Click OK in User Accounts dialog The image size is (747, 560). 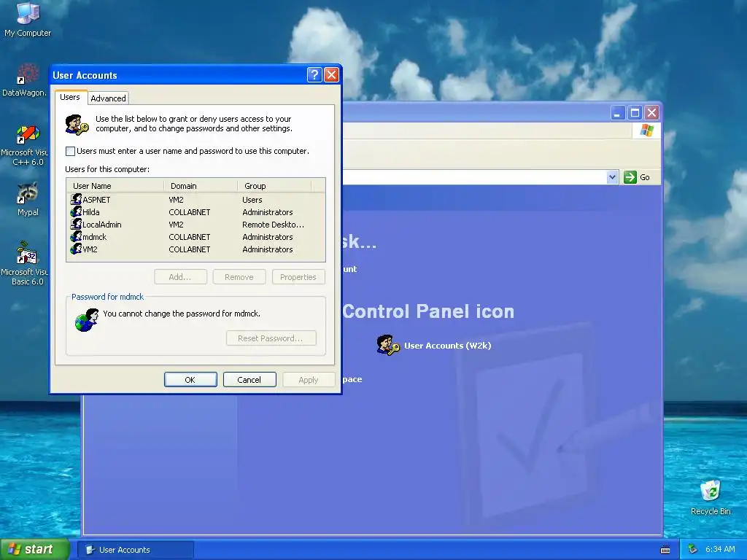point(190,379)
